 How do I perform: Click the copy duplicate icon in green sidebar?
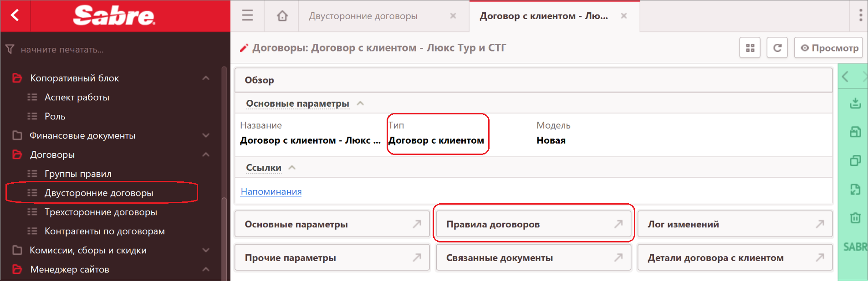click(855, 160)
